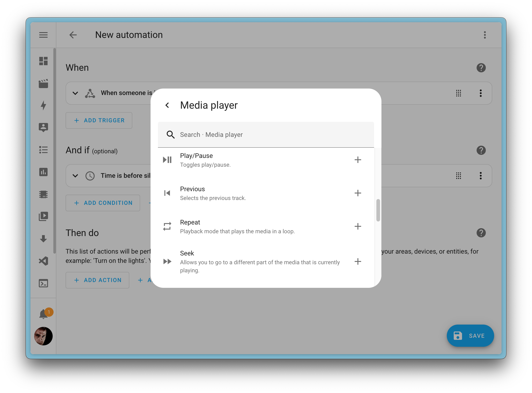Expand the Time is before condition row
This screenshot has height=393, width=532.
click(75, 176)
